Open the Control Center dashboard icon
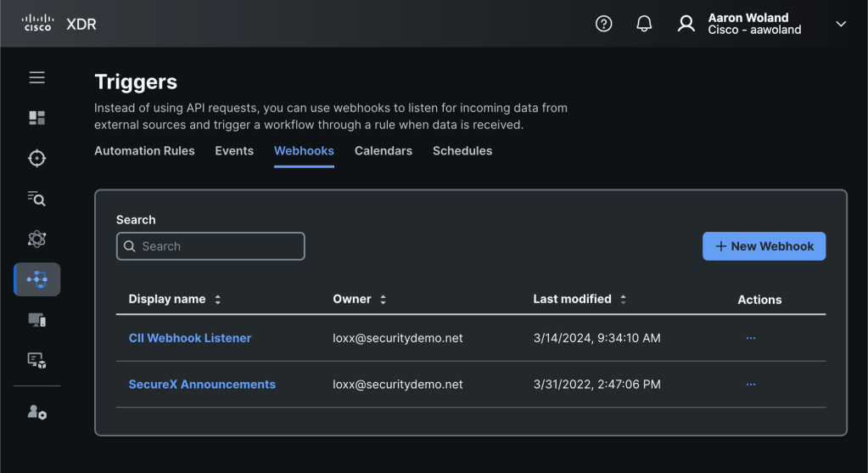 click(x=36, y=118)
